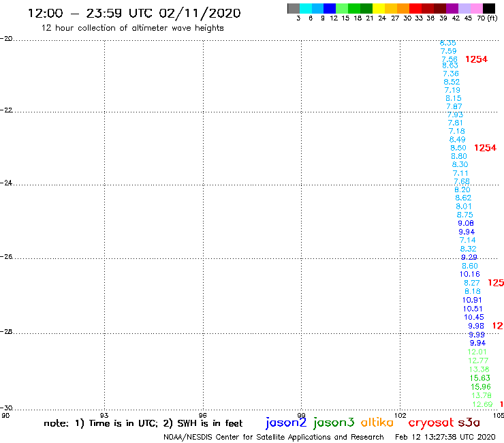Select the altika satellite legend label

point(377,422)
